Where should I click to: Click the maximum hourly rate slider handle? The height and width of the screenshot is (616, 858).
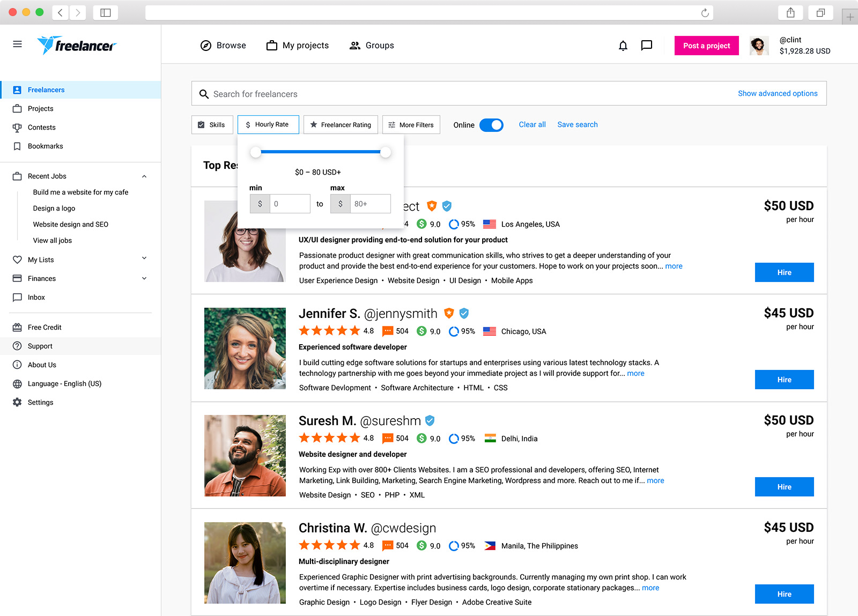tap(385, 152)
